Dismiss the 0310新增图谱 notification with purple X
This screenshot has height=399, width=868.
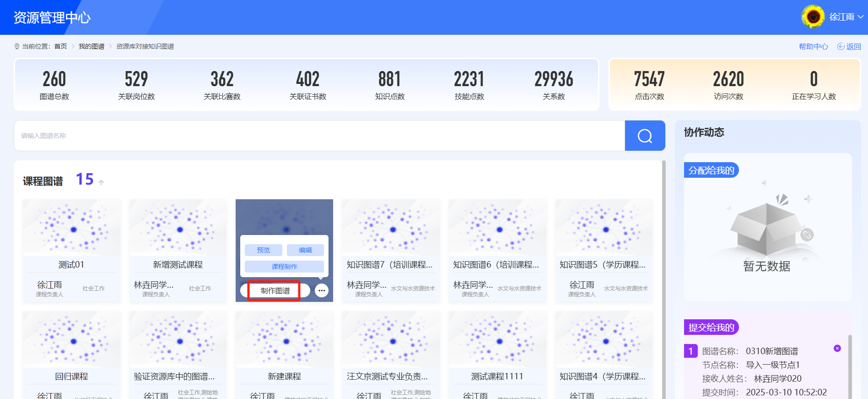[x=837, y=348]
